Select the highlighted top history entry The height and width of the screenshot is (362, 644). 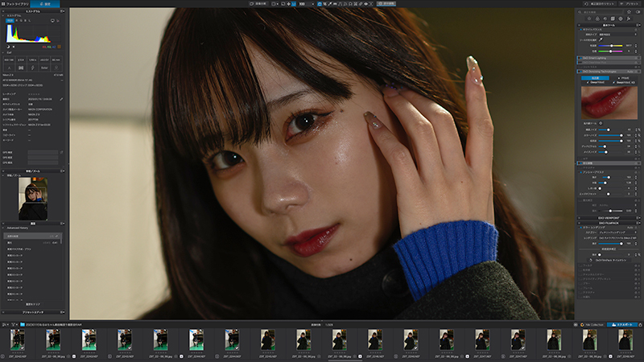click(32, 236)
